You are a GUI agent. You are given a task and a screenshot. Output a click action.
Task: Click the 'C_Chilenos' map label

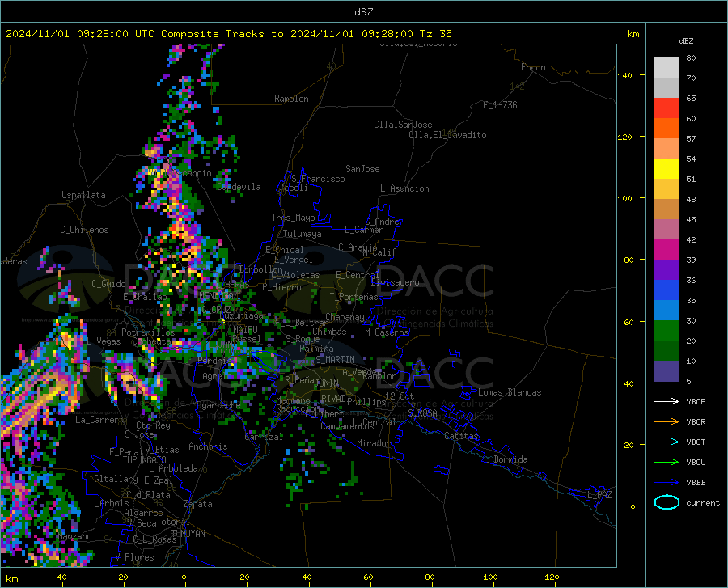pos(84,230)
